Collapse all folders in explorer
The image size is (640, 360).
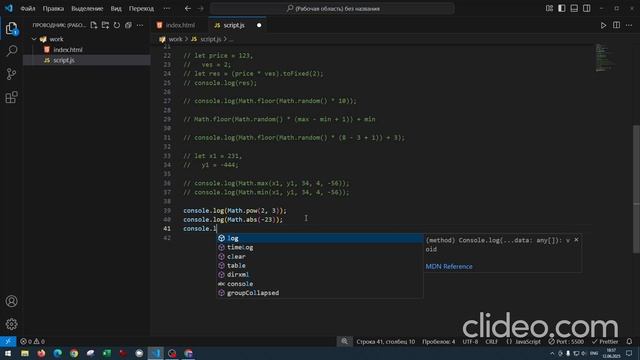[x=128, y=25]
